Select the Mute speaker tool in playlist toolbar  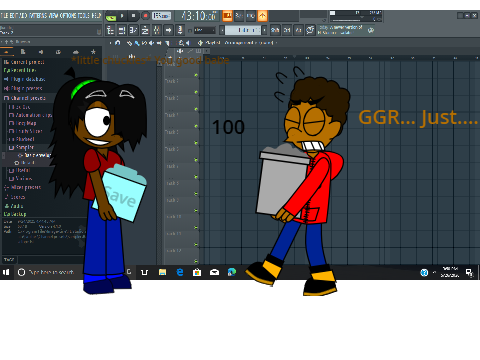tap(151, 43)
